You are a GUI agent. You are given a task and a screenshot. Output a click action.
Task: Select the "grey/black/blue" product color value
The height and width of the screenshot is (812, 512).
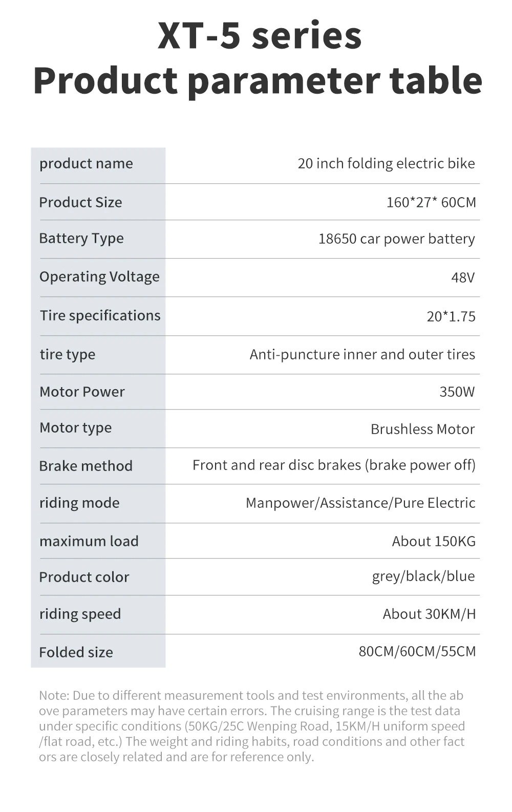(x=423, y=576)
